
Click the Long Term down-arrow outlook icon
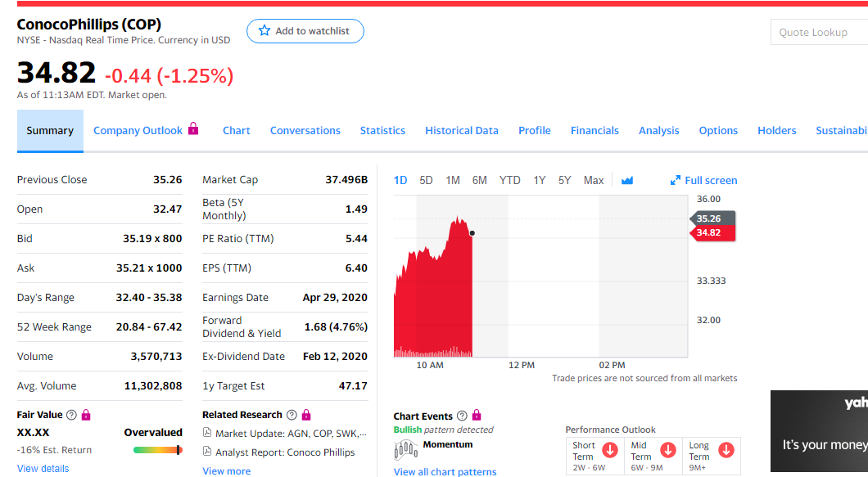[x=726, y=451]
